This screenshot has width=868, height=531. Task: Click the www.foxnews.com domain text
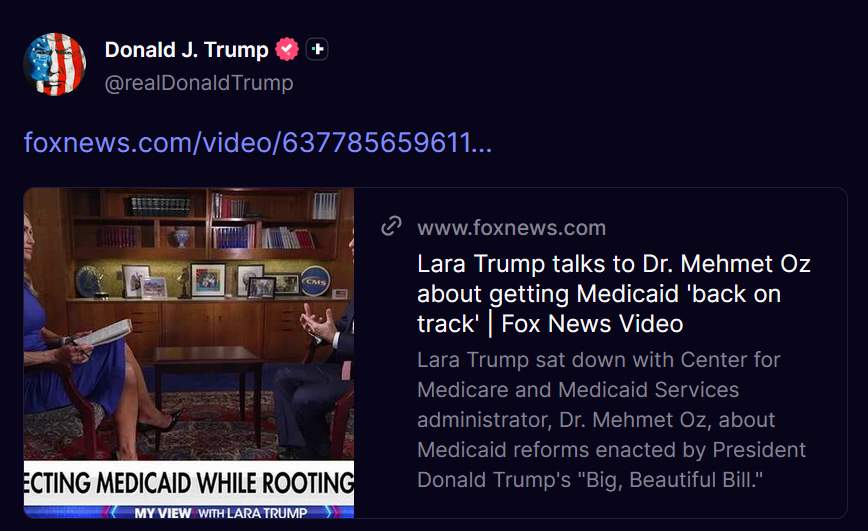[x=512, y=228]
